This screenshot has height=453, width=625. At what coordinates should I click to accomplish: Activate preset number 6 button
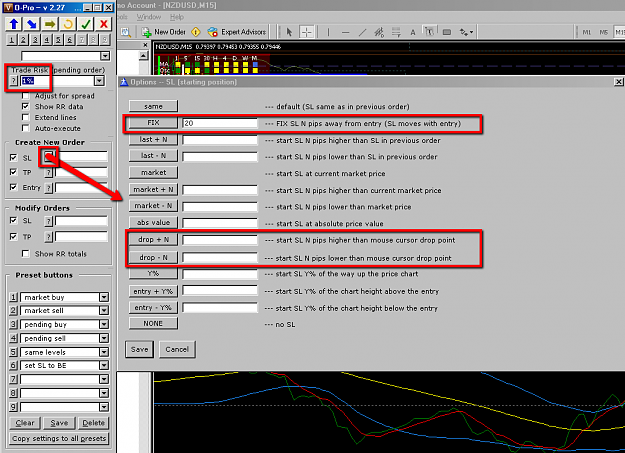click(70, 39)
